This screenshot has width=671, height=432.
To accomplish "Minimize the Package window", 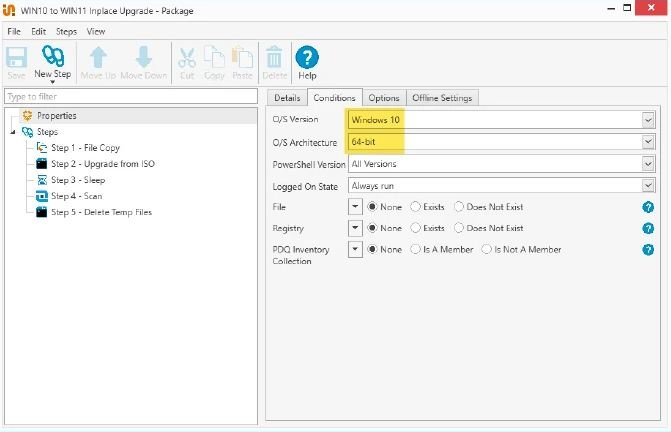I will pyautogui.click(x=612, y=8).
